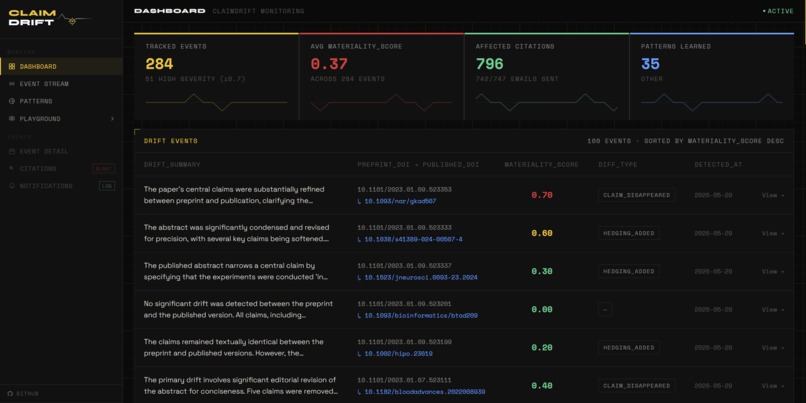Click CLAIM_DISAPPEARED tag in the 0.70 row
This screenshot has height=403, width=806.
(x=636, y=195)
